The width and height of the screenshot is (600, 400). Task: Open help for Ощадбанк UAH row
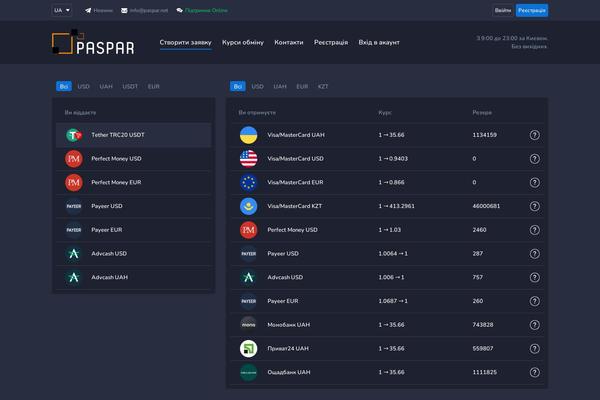[535, 372]
